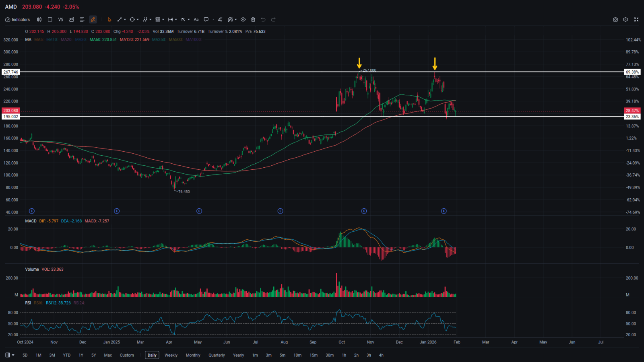
Task: Toggle the MA120 moving average line
Action: [134, 39]
